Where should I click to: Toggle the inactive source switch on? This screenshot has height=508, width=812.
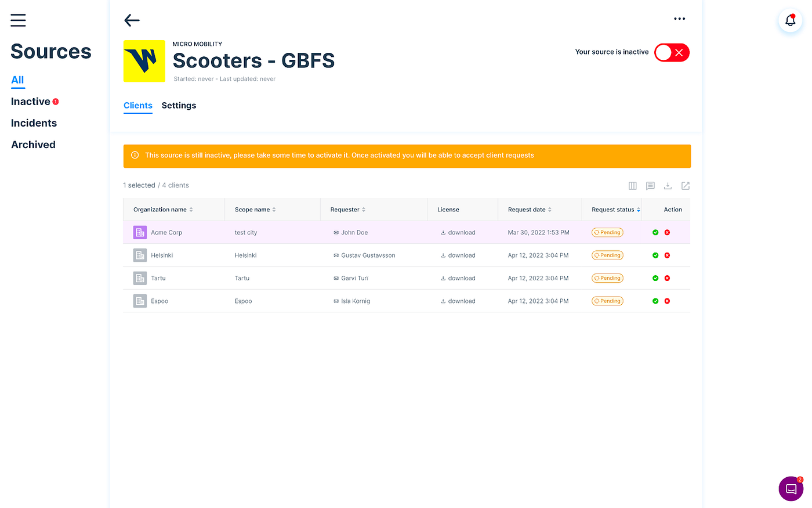pos(672,53)
